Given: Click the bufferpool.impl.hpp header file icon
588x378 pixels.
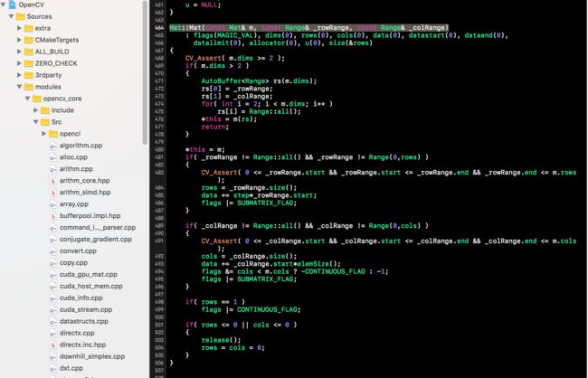Looking at the screenshot, I should 53,216.
